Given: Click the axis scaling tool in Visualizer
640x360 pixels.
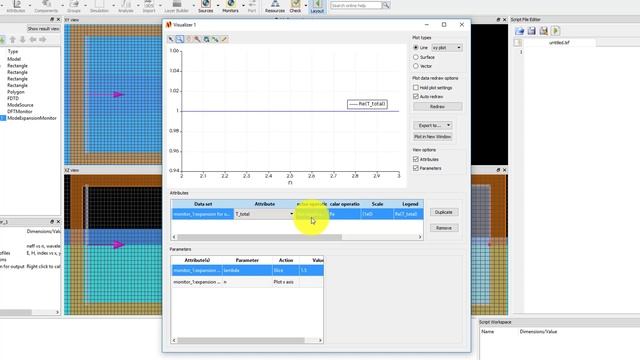Looking at the screenshot, I should click(x=216, y=39).
